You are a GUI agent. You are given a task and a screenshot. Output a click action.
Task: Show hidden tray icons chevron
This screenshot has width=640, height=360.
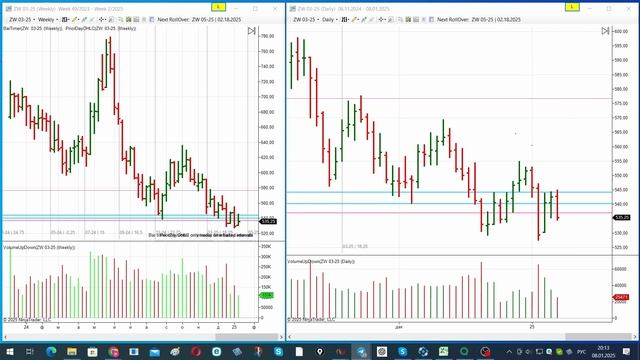pos(509,351)
